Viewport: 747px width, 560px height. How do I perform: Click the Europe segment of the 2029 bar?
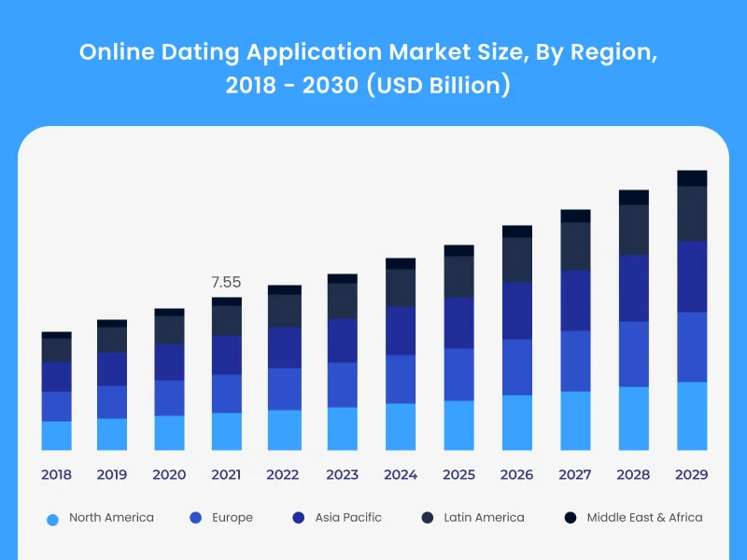pos(692,346)
